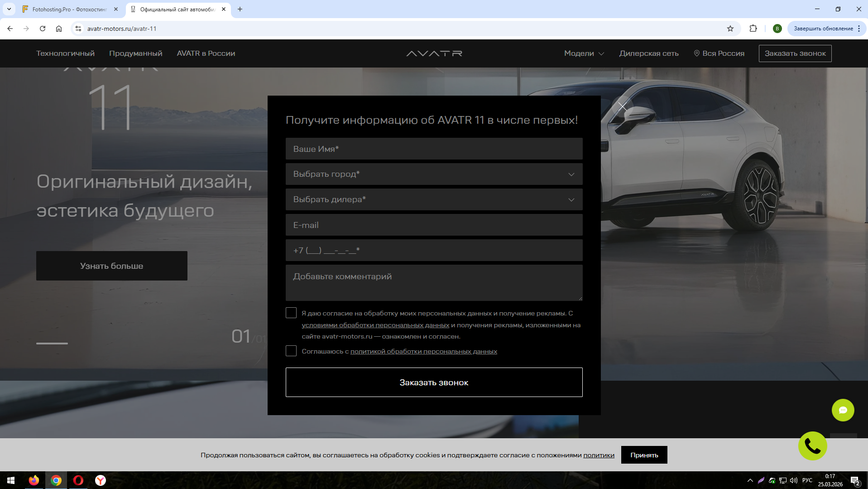Image resolution: width=868 pixels, height=489 pixels.
Task: Close the request form popup with the X
Action: tap(623, 107)
